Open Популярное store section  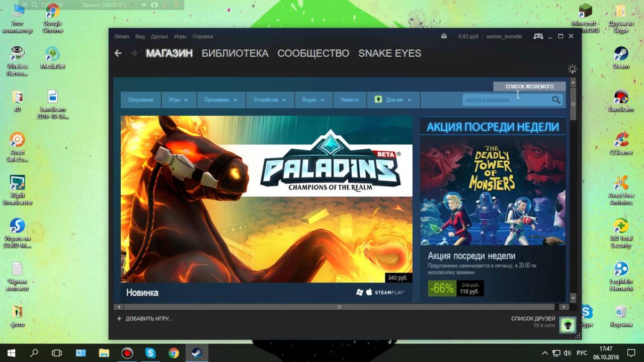click(x=141, y=100)
